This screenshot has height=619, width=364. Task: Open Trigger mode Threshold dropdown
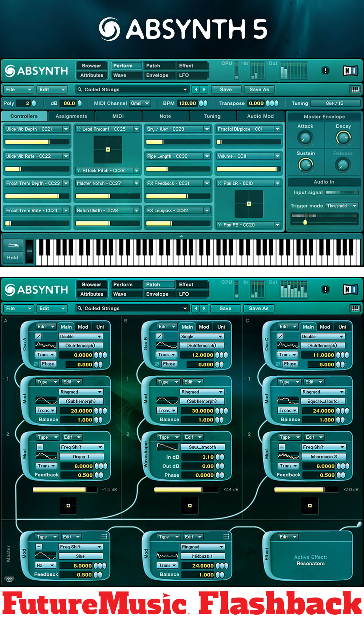tap(342, 206)
